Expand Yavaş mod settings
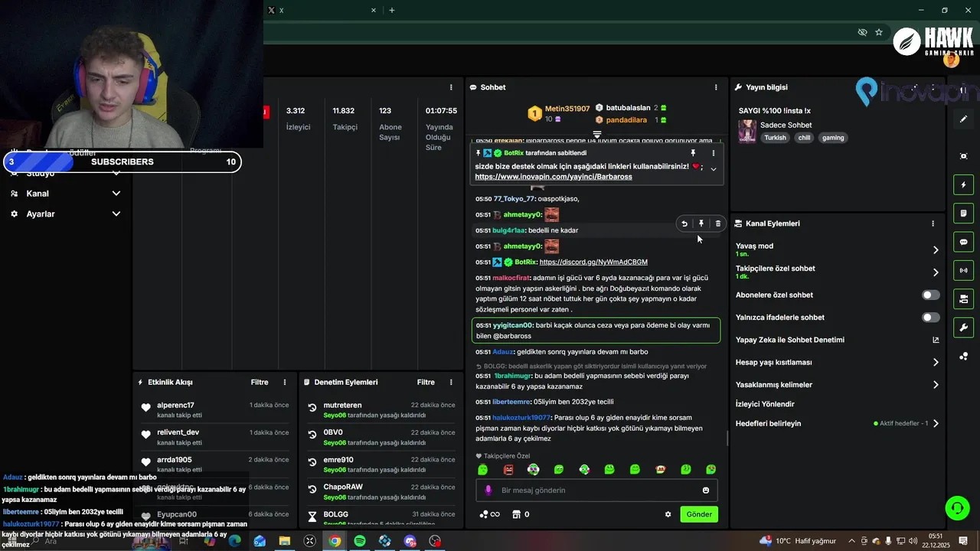This screenshot has width=980, height=551. pos(936,249)
